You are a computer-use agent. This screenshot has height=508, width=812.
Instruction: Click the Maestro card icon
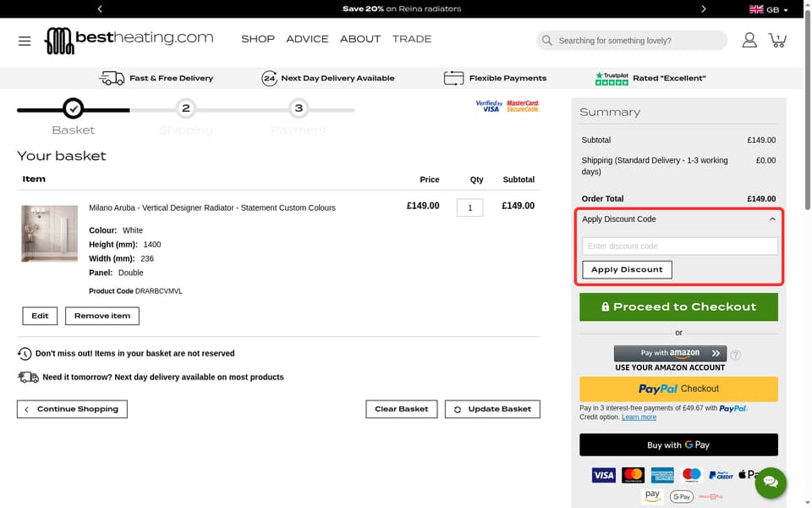pos(691,475)
